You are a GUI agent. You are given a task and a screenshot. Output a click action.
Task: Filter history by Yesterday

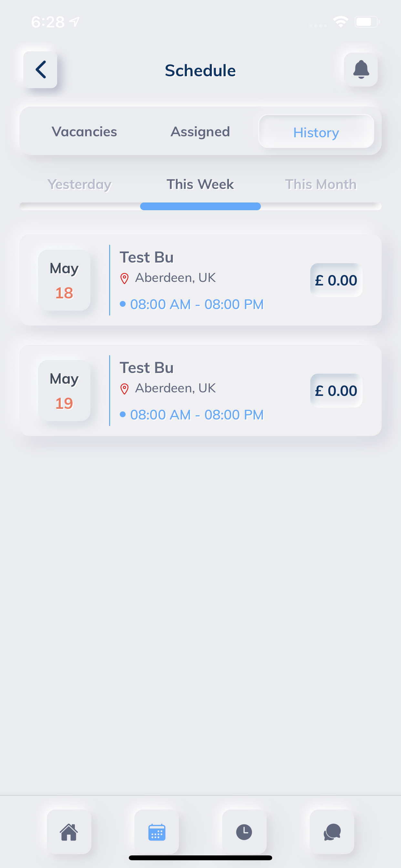point(79,184)
